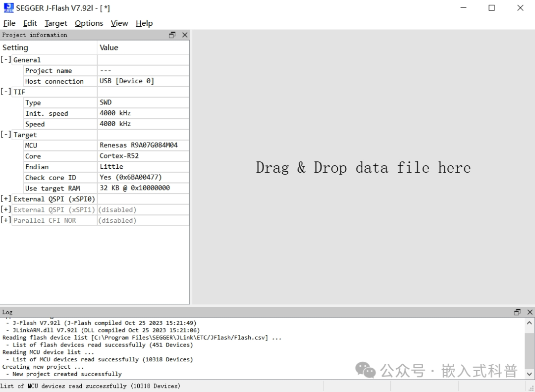Open the Options menu
The height and width of the screenshot is (392, 535).
coord(89,23)
